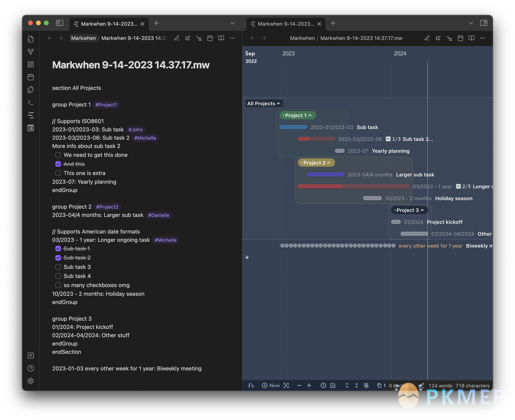Uncheck 'Sub task 2' checkbox
Viewport: 515px width, 420px height.
coord(58,258)
